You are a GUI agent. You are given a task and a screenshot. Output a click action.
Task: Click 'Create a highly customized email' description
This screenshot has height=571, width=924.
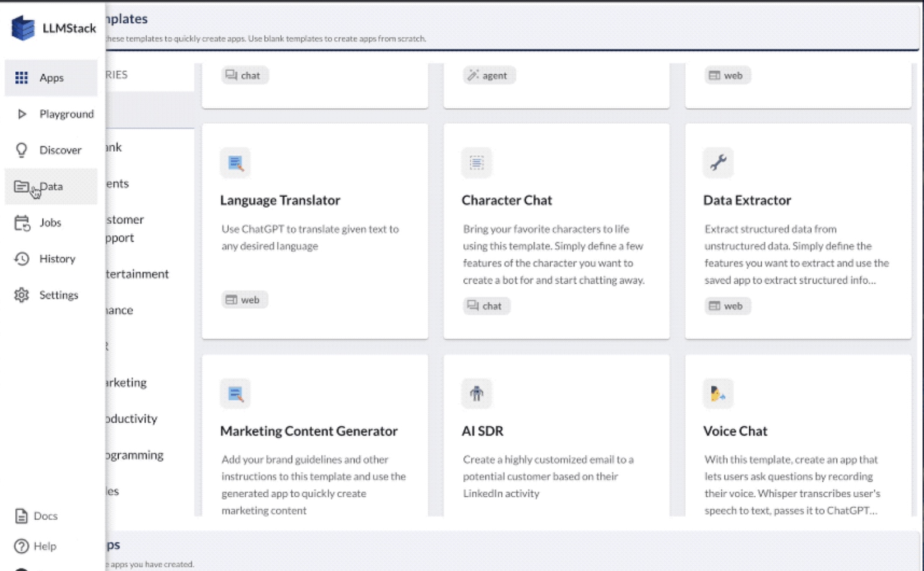[x=548, y=476]
